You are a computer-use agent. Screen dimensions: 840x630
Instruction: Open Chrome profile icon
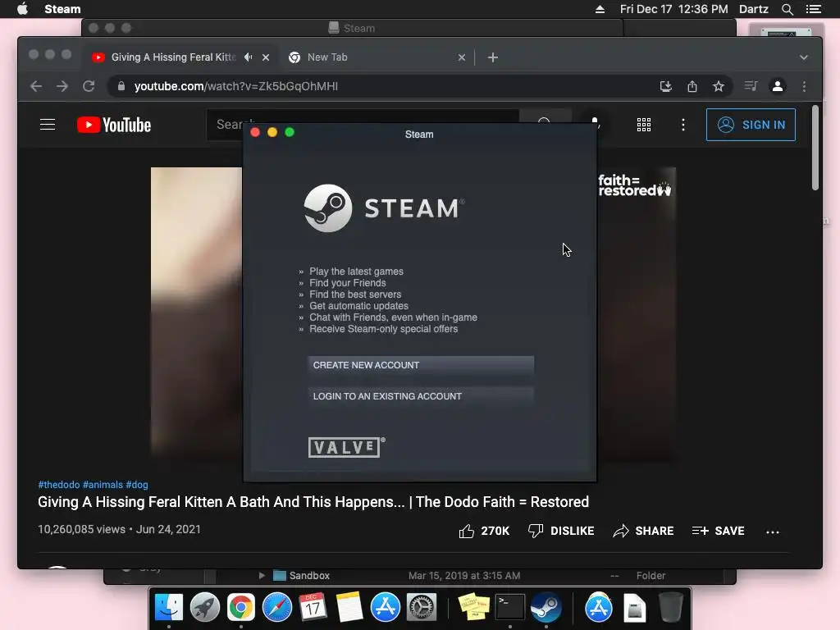778,86
